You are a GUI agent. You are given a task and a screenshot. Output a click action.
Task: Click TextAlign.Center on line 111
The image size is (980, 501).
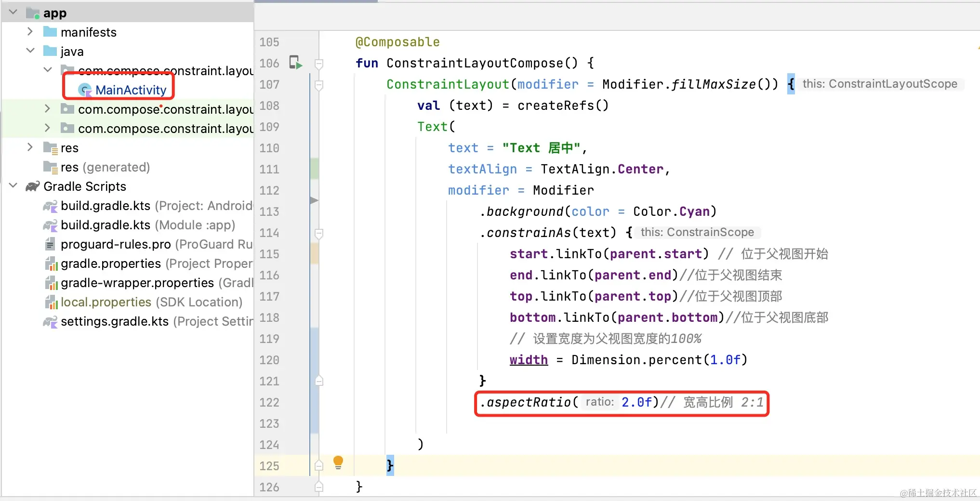(602, 170)
